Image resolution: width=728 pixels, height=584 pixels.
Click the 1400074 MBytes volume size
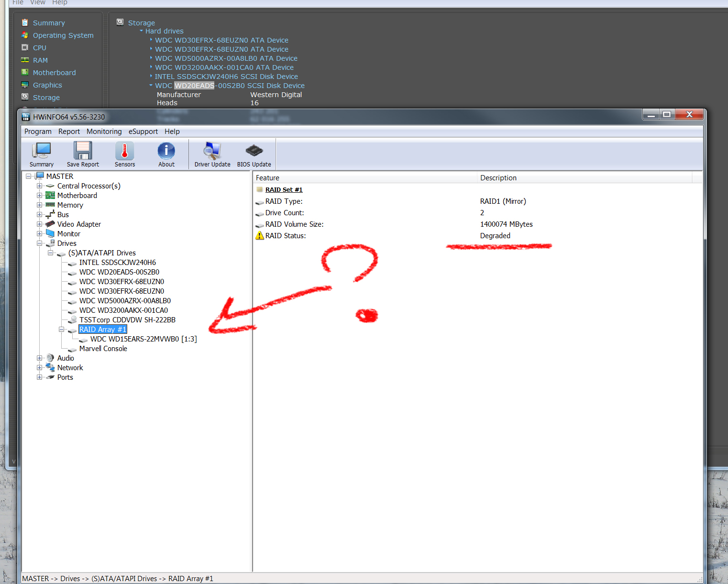click(x=507, y=224)
